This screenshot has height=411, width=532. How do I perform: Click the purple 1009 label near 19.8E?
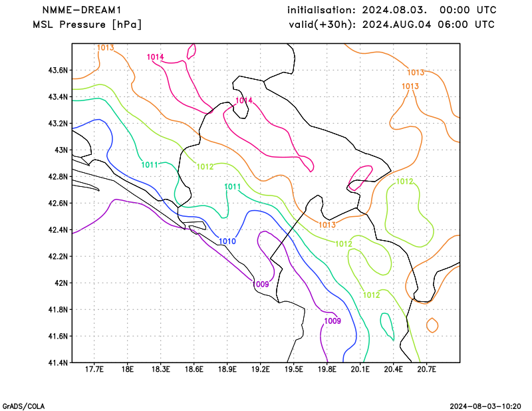(332, 321)
